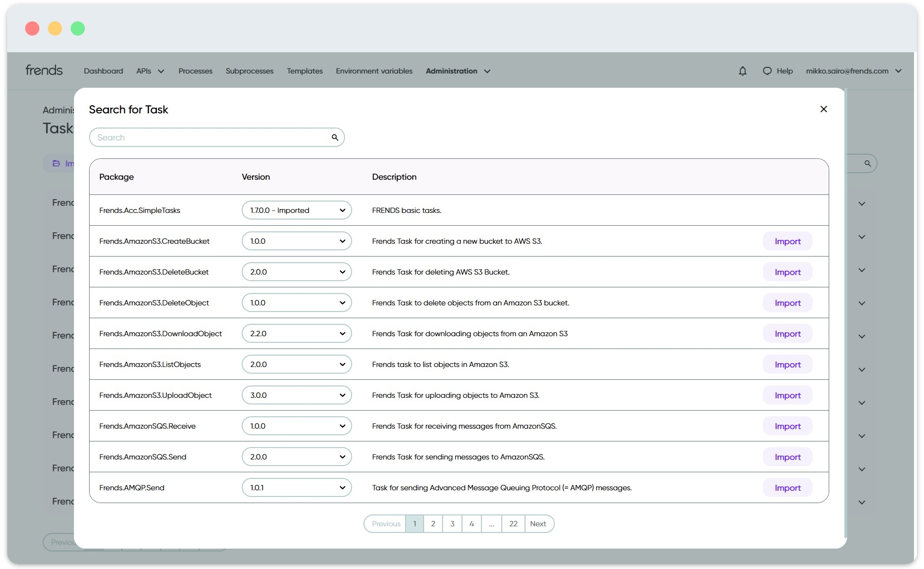Screen dimensions: 924x569
Task: Click the Help speech bubble icon
Action: 767,71
